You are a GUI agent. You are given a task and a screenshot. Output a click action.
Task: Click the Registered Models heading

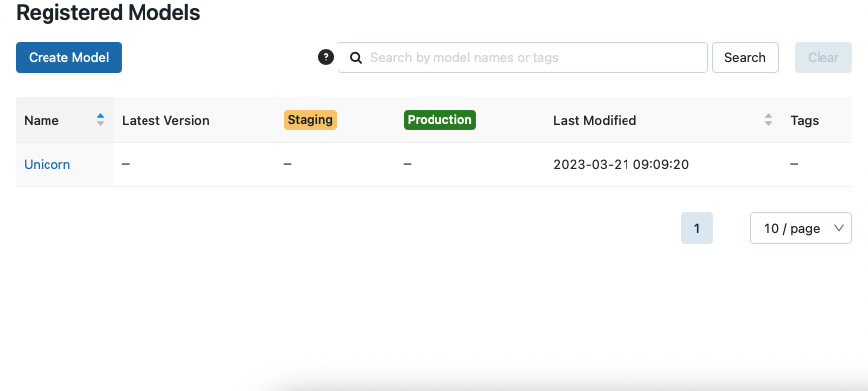coord(108,12)
